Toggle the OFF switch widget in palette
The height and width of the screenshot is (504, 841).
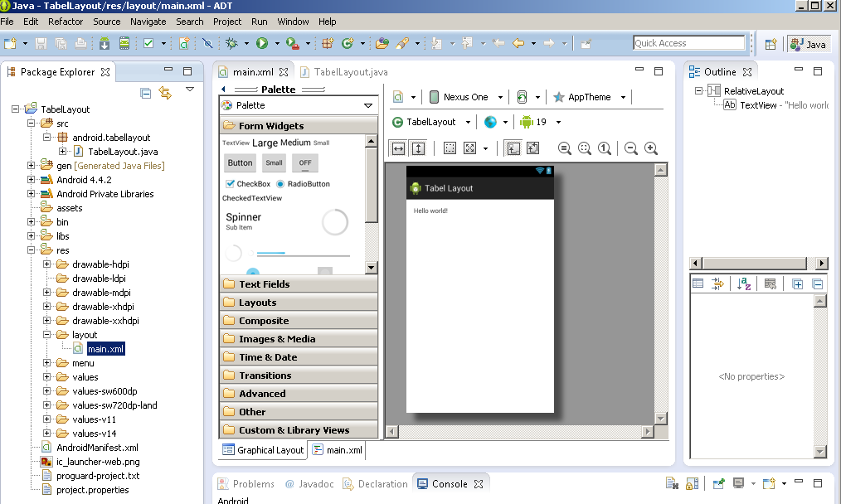(x=305, y=163)
